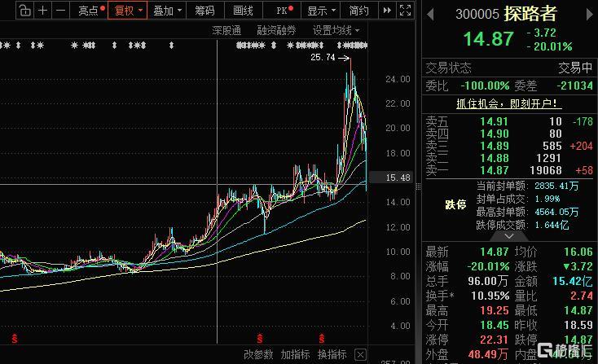Go to previous stock with left arrow
This screenshot has height=364, width=598.
coord(430,15)
